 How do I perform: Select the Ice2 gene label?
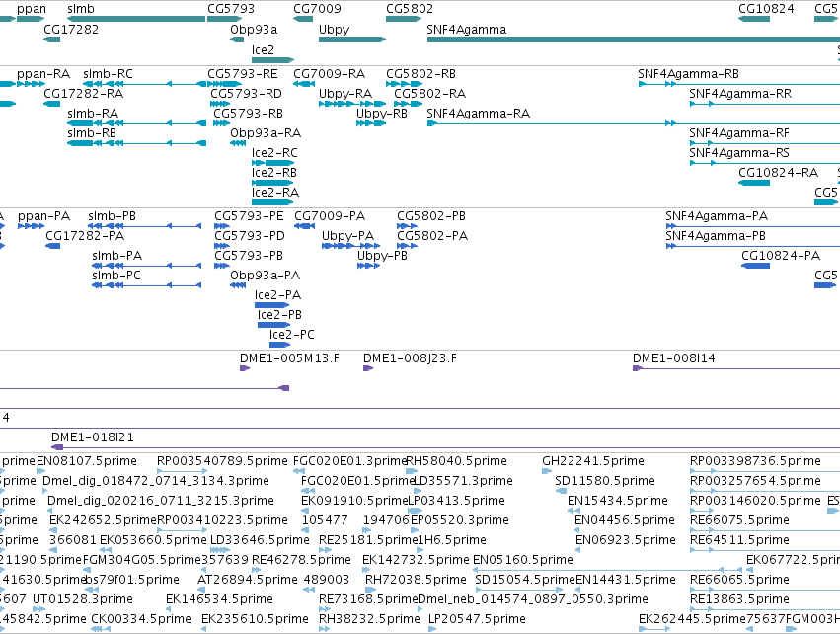coord(263,49)
